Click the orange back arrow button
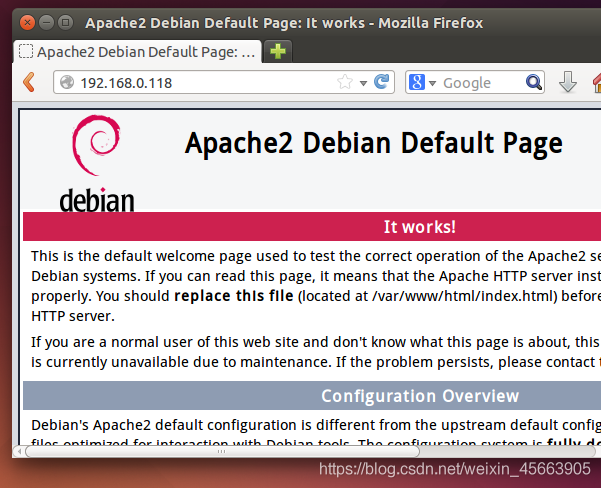 click(30, 82)
